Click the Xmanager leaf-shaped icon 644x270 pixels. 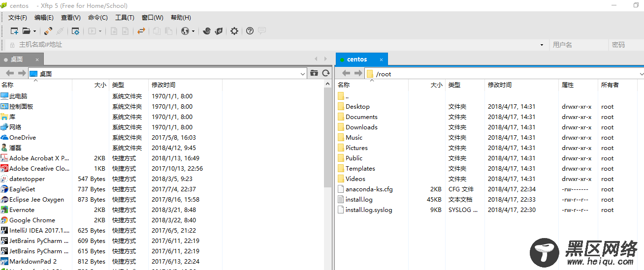click(219, 31)
